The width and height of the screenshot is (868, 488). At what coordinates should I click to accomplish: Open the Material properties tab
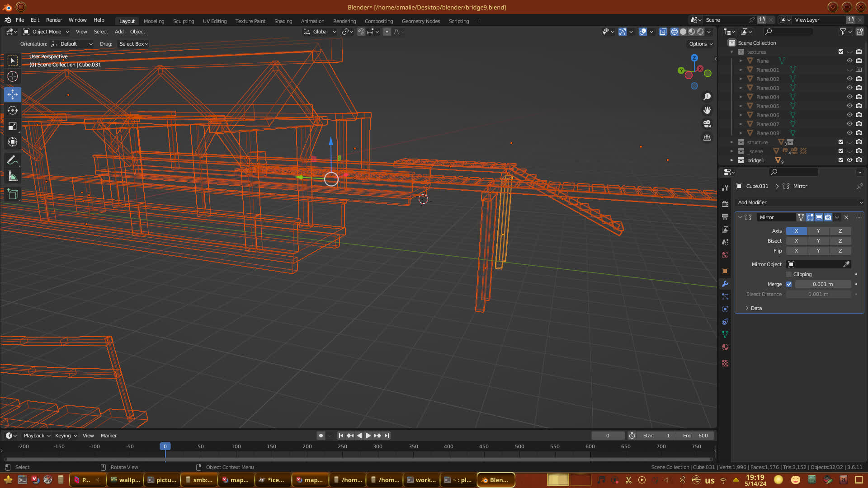[x=725, y=347]
